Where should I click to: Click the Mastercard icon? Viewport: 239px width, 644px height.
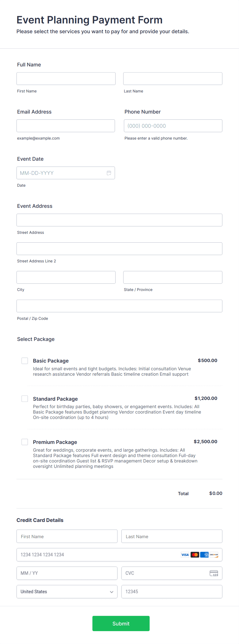[195, 555]
